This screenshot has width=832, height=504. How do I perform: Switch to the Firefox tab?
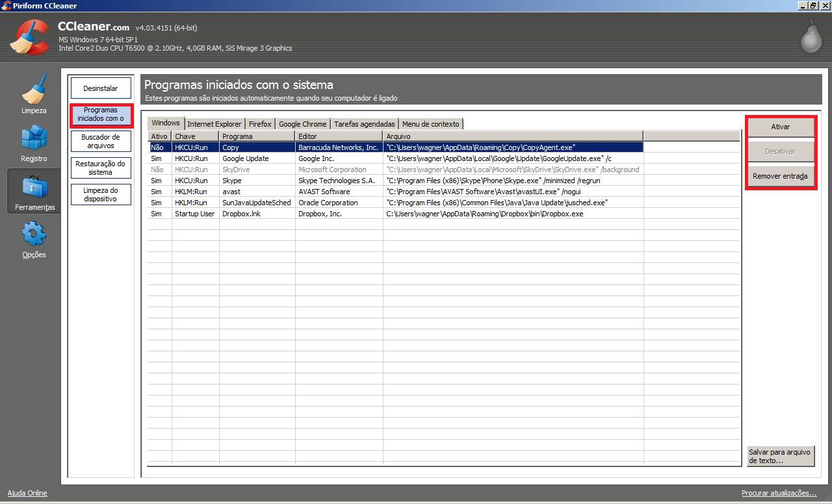point(260,124)
